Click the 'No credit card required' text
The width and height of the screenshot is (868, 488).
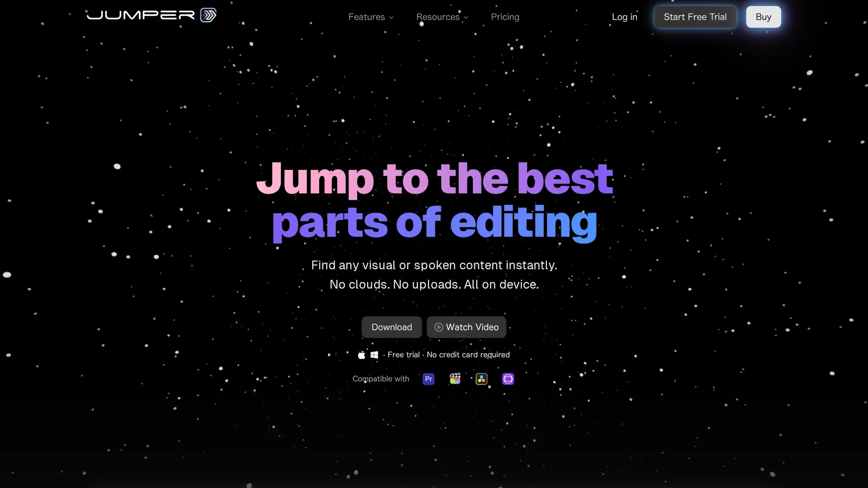click(468, 355)
